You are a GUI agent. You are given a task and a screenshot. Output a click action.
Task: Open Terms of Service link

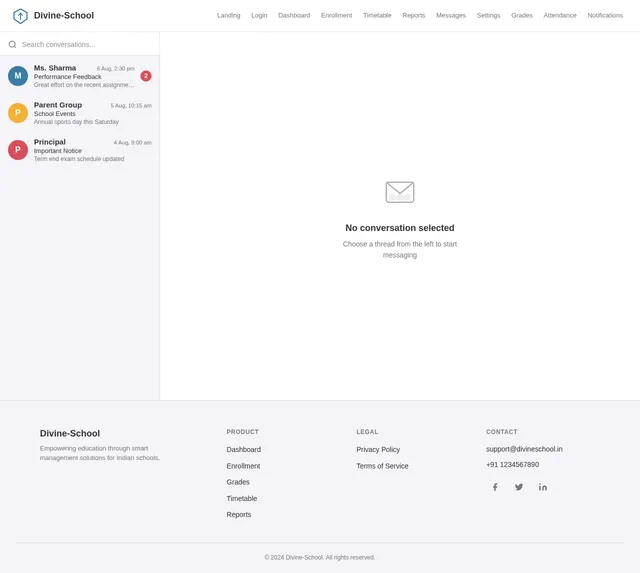point(382,466)
